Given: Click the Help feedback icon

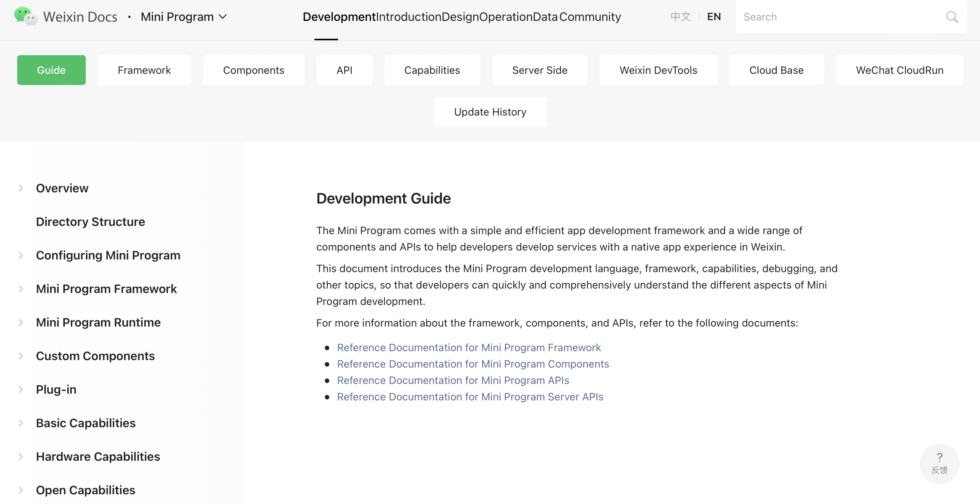Looking at the screenshot, I should click(x=939, y=463).
